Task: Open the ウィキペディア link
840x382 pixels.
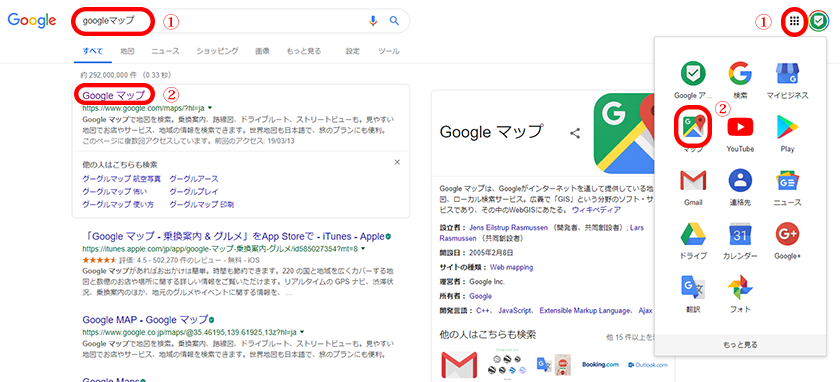Action: pyautogui.click(x=596, y=209)
